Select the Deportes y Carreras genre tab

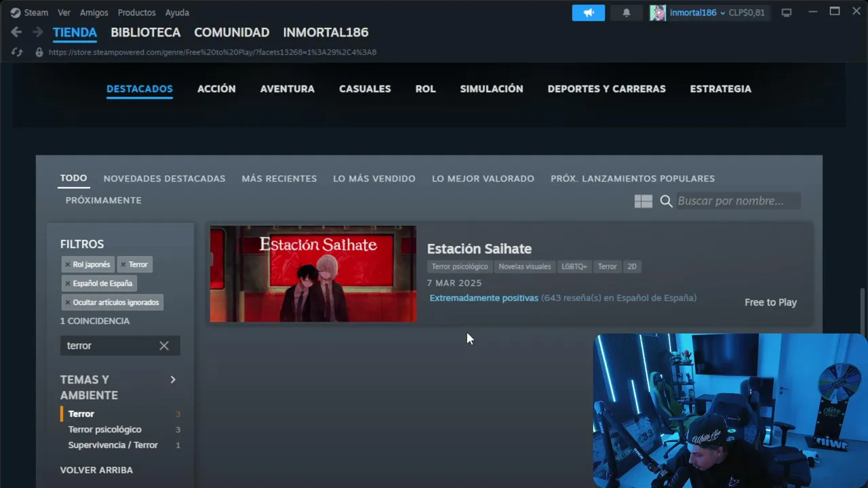(x=607, y=89)
